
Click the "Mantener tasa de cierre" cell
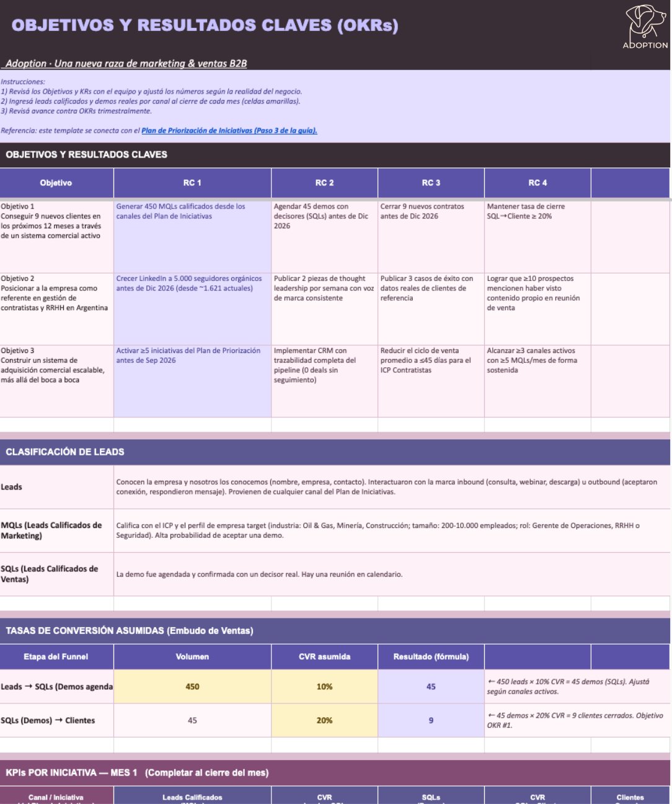[537, 236]
